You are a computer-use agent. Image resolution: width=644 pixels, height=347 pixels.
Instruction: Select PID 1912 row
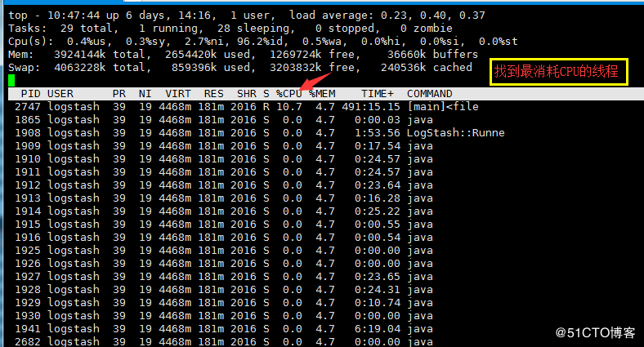point(224,185)
